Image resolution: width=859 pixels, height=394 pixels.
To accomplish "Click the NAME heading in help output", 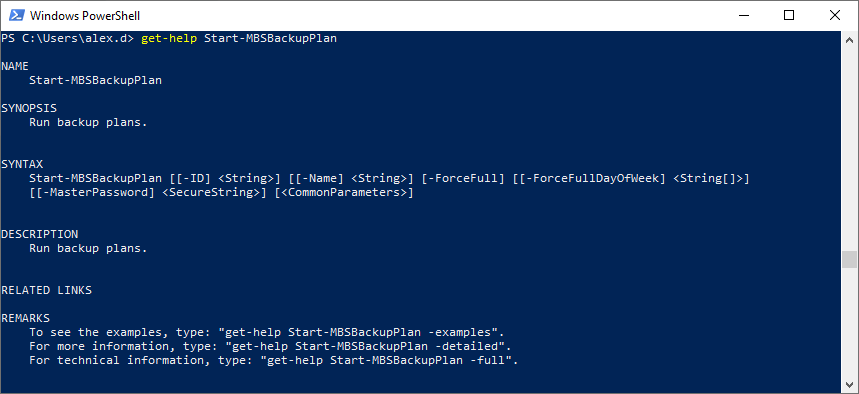I will click(x=15, y=66).
